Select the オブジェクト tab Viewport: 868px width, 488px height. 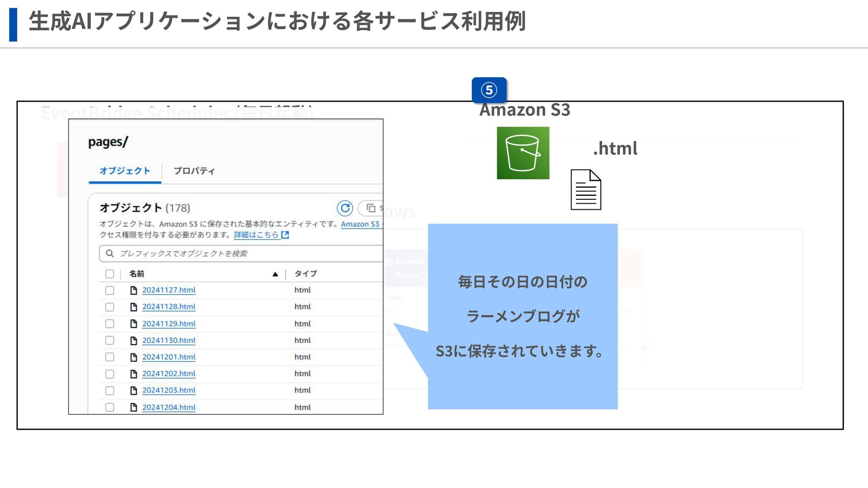pos(125,171)
